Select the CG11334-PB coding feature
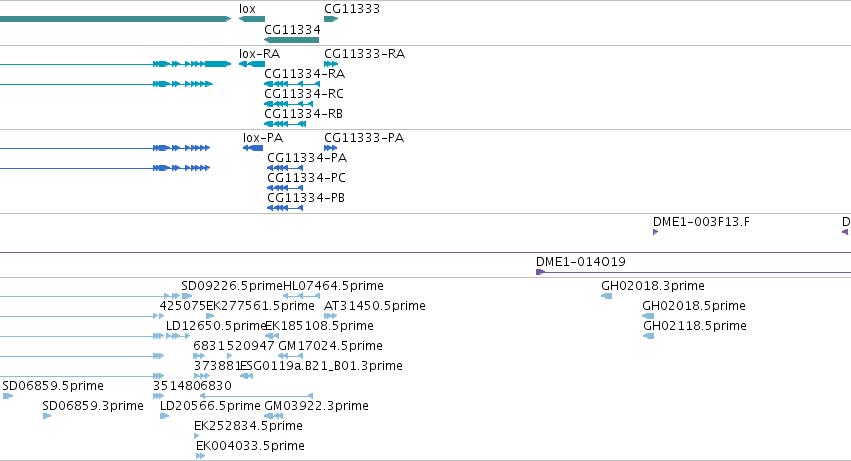The height and width of the screenshot is (461, 851). (x=285, y=208)
